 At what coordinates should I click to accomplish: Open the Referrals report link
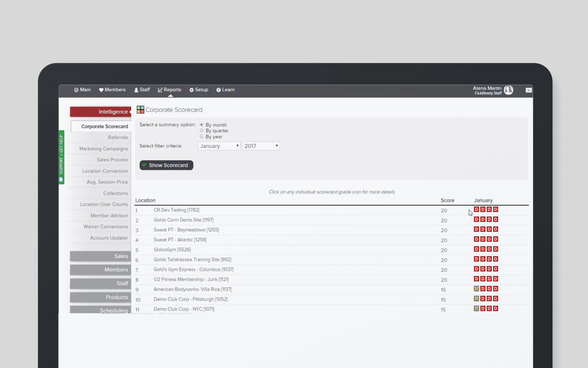(118, 137)
